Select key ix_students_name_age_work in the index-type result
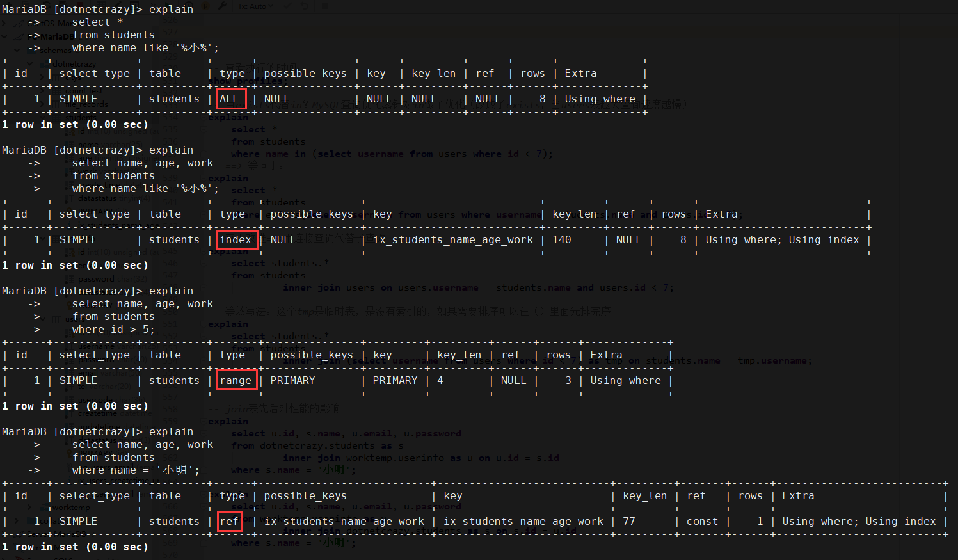958x560 pixels. pyautogui.click(x=453, y=240)
